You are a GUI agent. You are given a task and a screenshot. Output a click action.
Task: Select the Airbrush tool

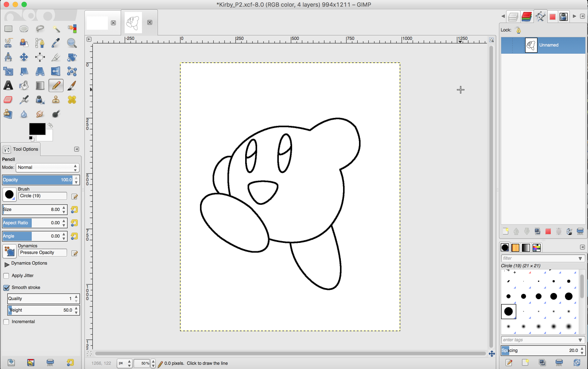tap(24, 100)
